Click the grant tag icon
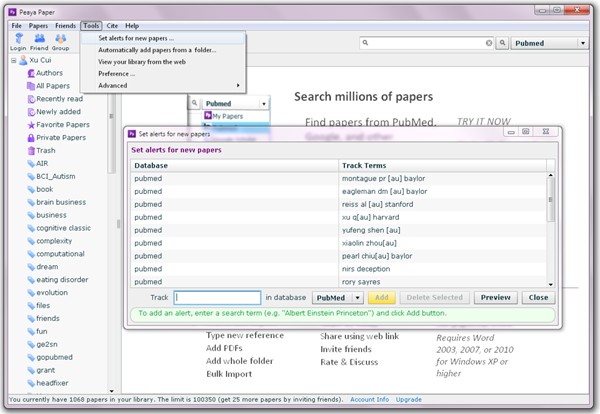 31,370
